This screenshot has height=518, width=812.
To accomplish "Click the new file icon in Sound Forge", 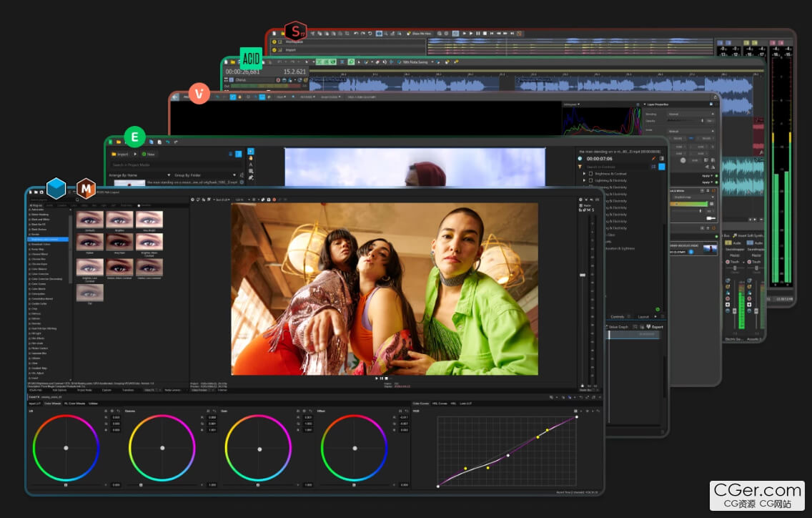I will [274, 34].
